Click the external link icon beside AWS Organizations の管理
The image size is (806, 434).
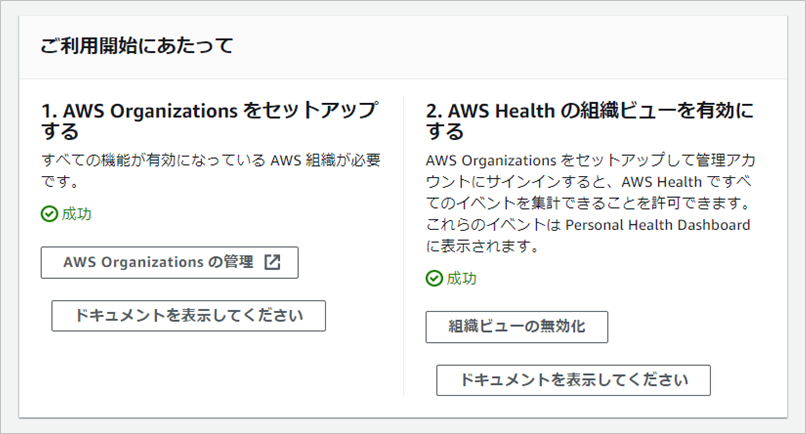pos(272,263)
